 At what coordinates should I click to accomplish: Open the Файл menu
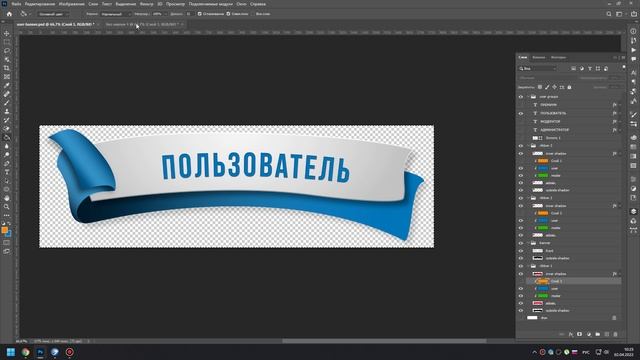pyautogui.click(x=17, y=4)
